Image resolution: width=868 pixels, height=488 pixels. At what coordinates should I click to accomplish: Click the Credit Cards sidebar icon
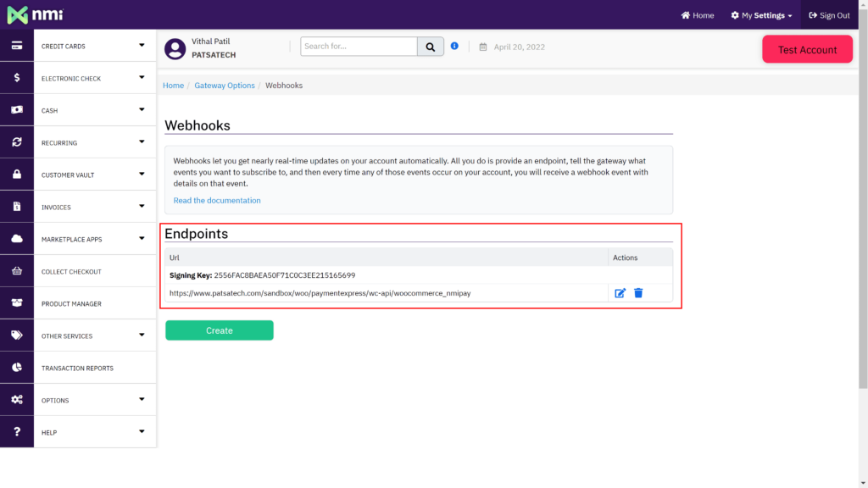point(17,46)
